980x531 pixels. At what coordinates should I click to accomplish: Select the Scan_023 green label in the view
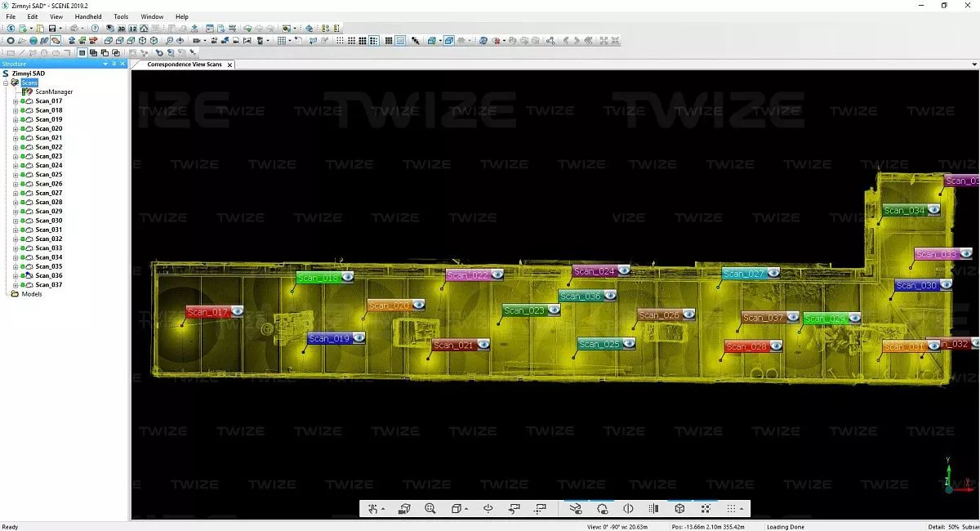pyautogui.click(x=524, y=310)
